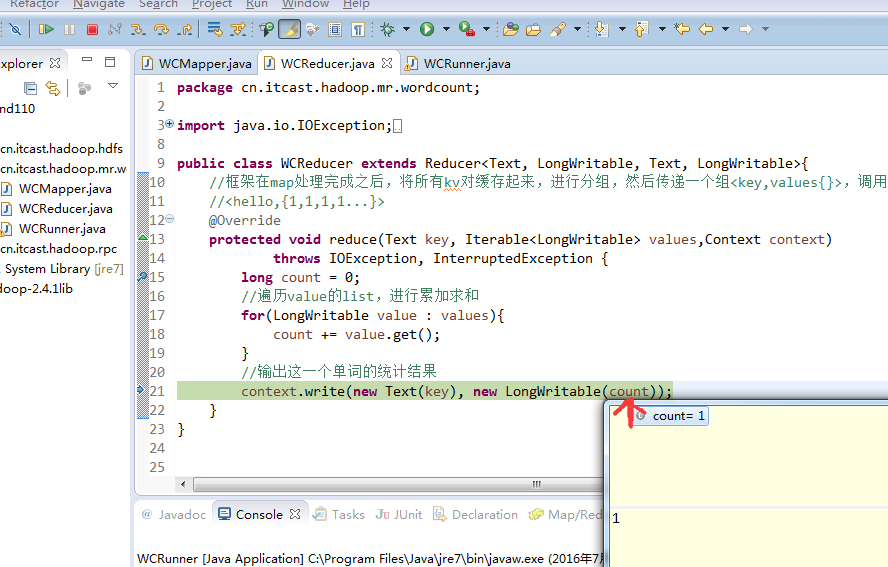Switch to WCRunner.java editor tab

tap(460, 63)
